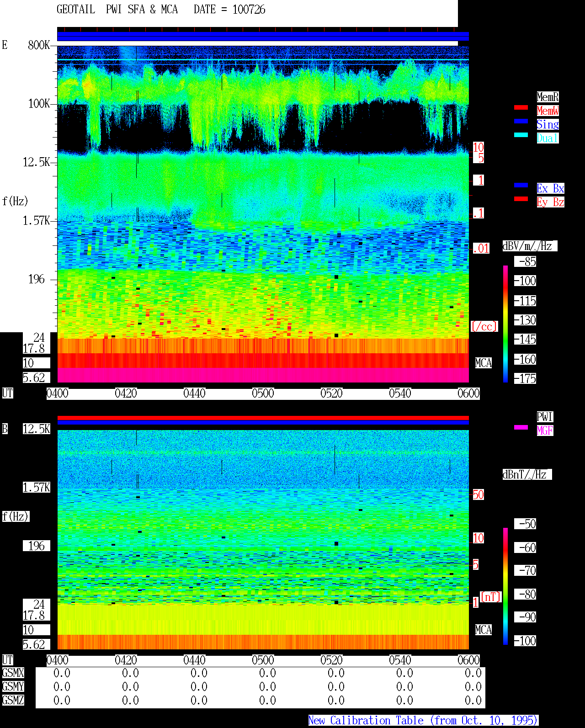Click the cyan Dual legend swatch

click(521, 135)
